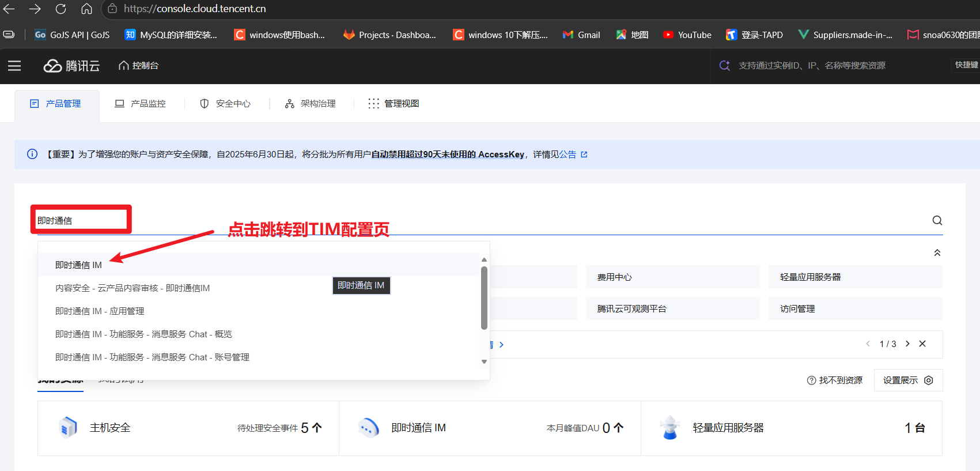
Task: Click the browser address bar URL
Action: tap(195, 9)
